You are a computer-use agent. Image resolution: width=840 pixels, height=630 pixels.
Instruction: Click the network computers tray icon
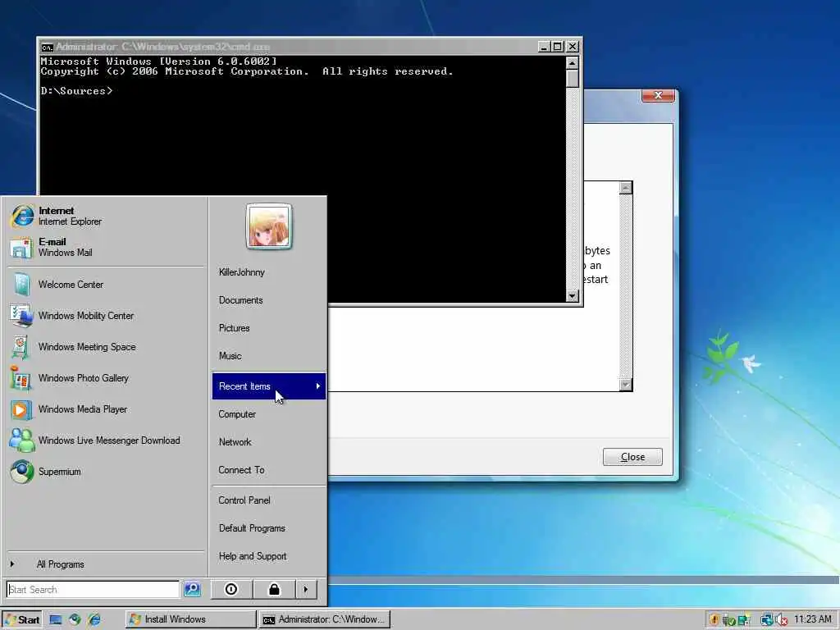coord(767,620)
